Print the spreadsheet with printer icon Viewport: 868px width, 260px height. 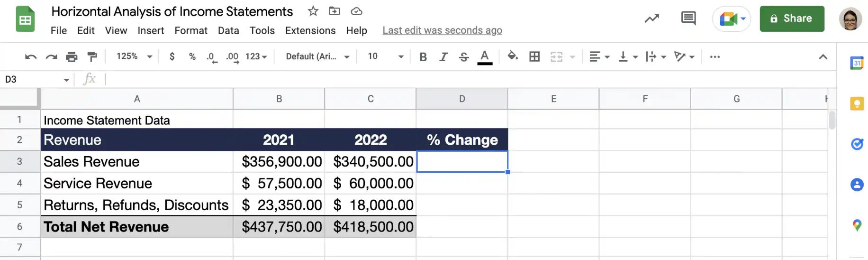coord(72,57)
